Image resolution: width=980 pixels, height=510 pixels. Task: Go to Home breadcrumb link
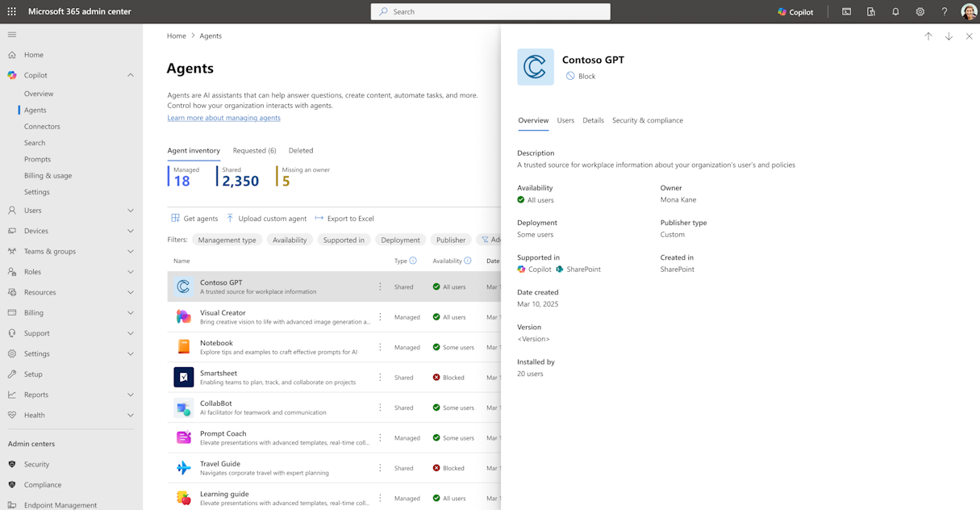pyautogui.click(x=177, y=36)
